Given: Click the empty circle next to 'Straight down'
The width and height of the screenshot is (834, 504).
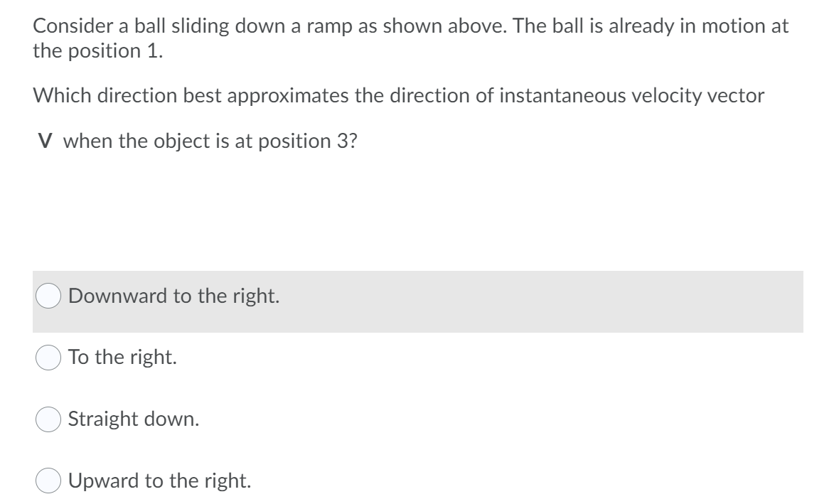Looking at the screenshot, I should point(47,419).
